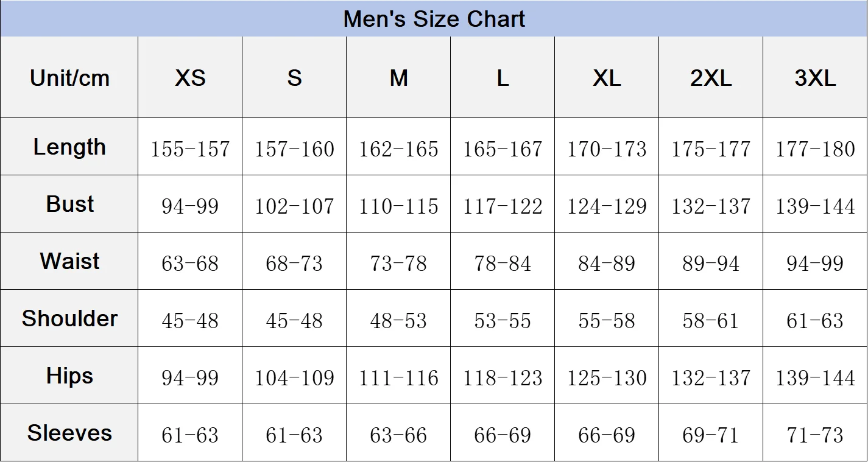868x462 pixels.
Task: Click the Men's Size Chart title
Action: pos(434,19)
